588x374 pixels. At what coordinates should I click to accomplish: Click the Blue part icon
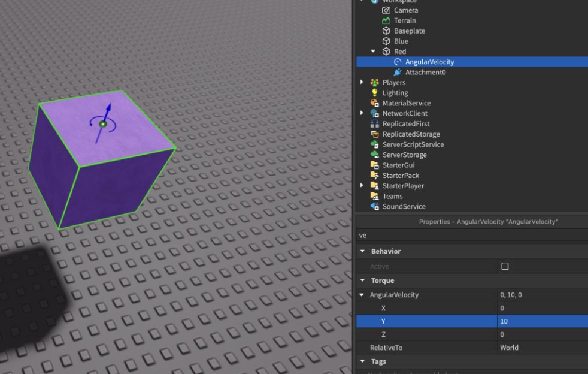click(x=386, y=41)
